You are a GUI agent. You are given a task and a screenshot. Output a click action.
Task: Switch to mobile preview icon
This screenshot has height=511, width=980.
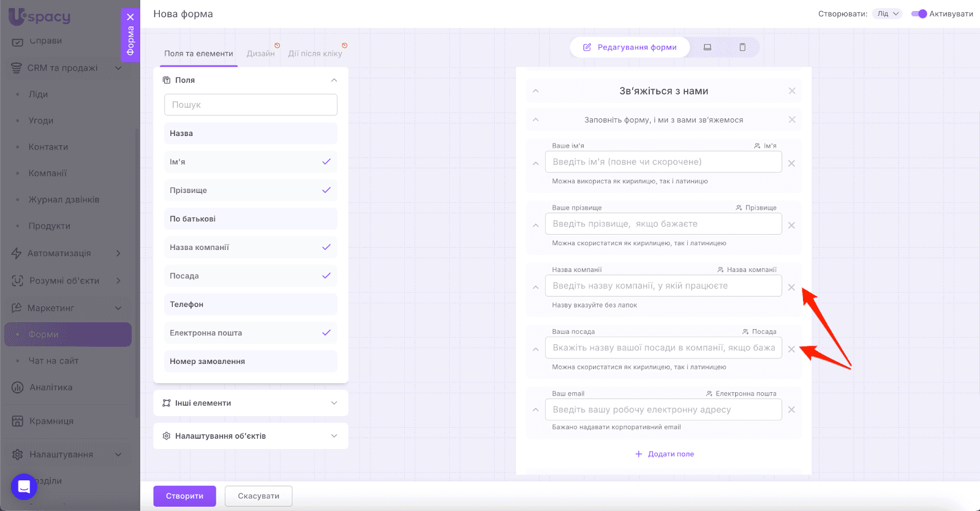click(742, 47)
